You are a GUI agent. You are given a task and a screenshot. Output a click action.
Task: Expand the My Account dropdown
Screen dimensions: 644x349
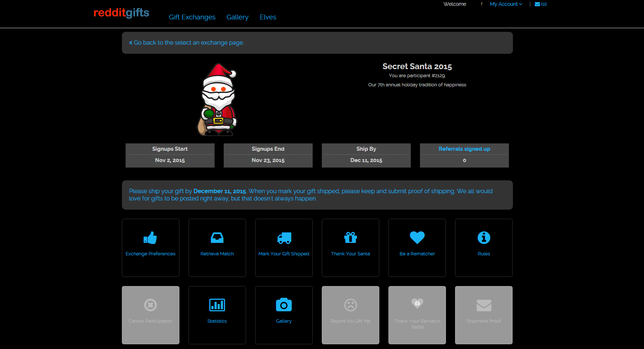(506, 4)
